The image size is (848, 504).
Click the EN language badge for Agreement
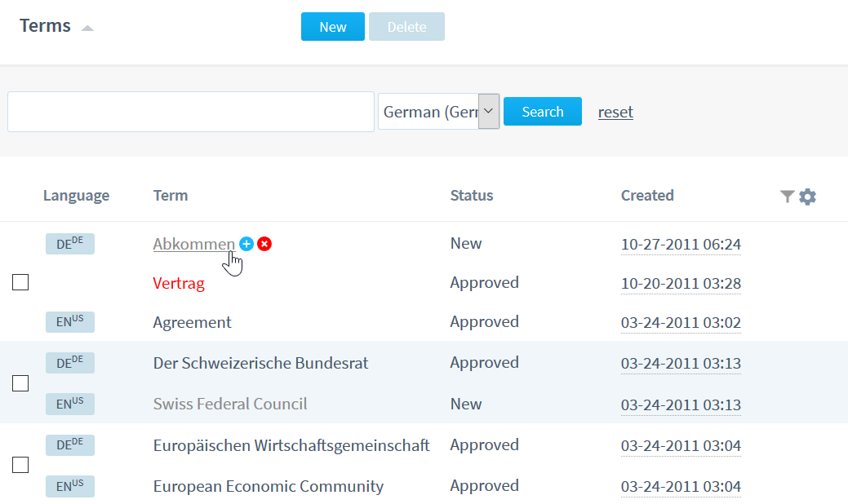click(x=70, y=322)
